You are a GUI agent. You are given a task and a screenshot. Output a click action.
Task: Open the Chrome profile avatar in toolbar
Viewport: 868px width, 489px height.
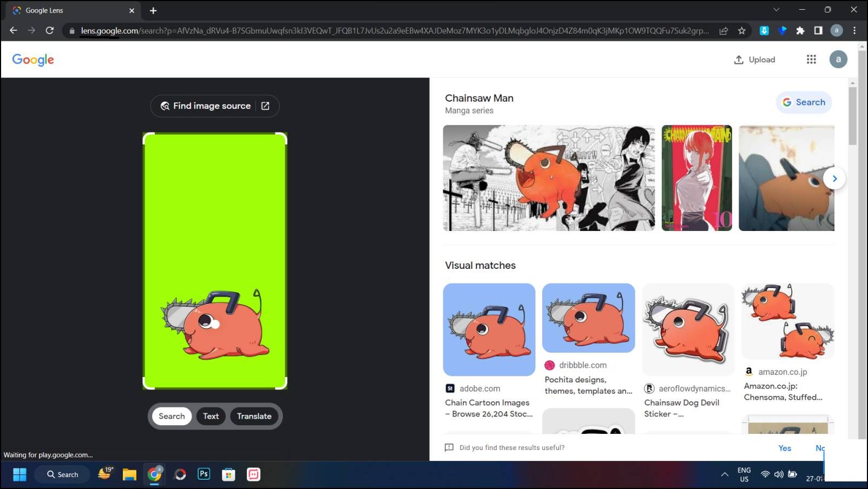click(837, 31)
